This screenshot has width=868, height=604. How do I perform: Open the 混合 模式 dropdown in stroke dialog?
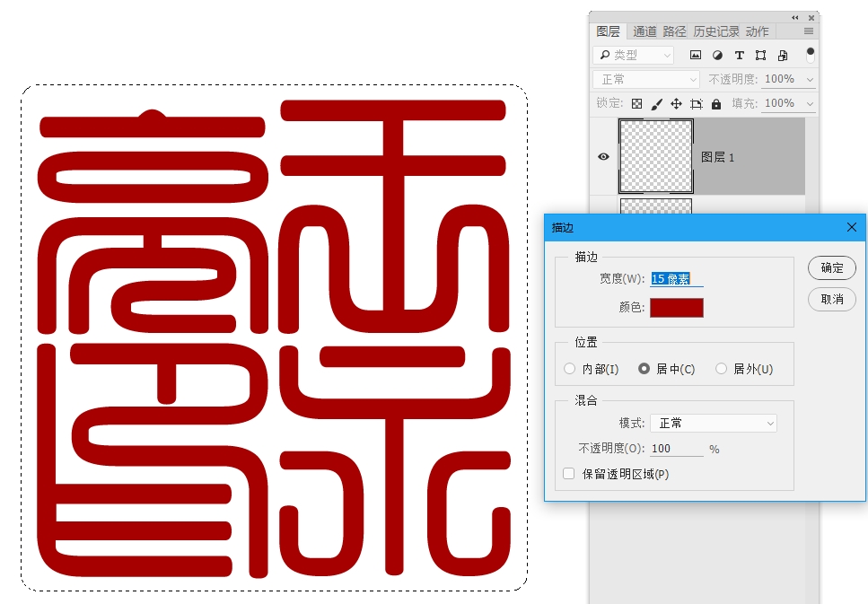click(714, 422)
